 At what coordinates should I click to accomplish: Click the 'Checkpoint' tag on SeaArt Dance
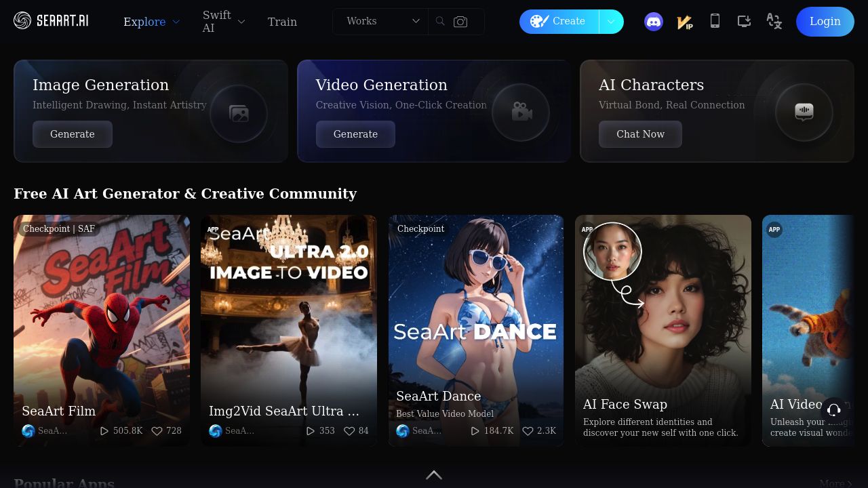(x=421, y=229)
